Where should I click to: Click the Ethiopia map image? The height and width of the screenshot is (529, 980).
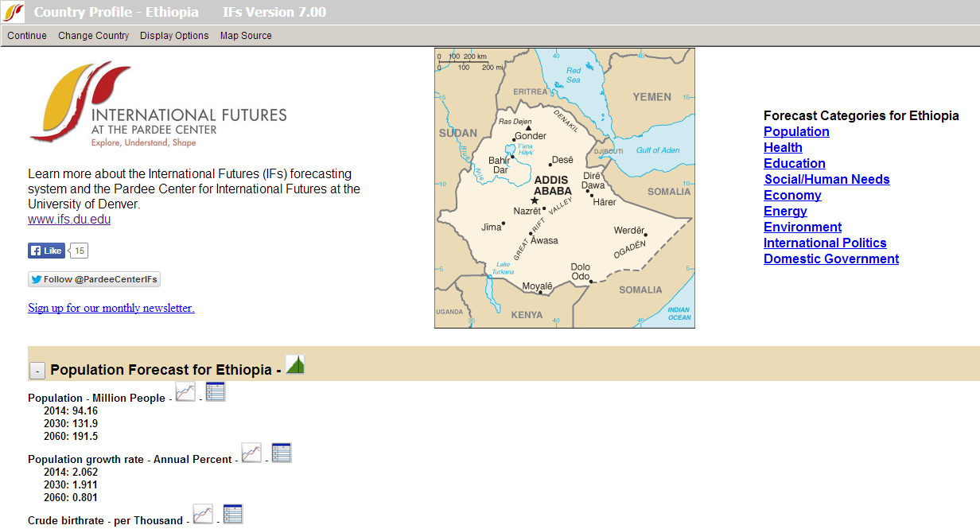point(564,188)
